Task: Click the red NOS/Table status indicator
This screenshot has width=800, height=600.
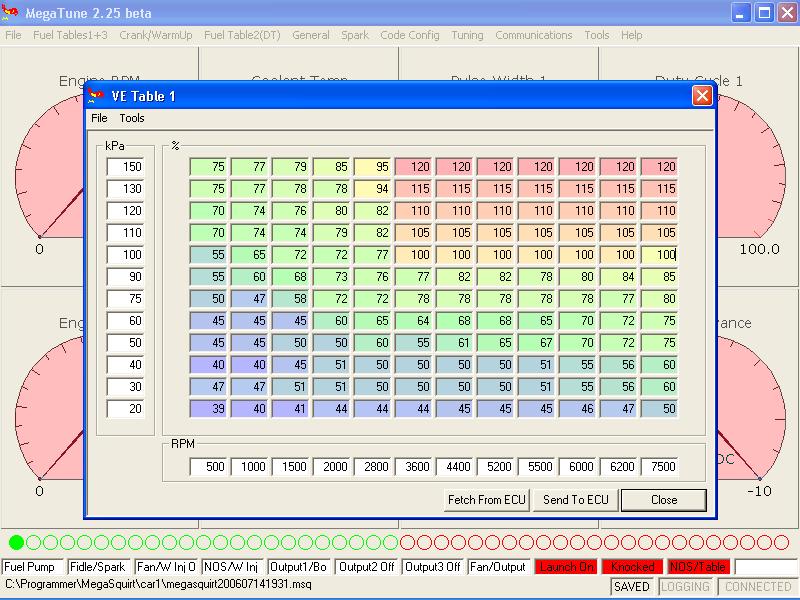Action: [x=699, y=567]
